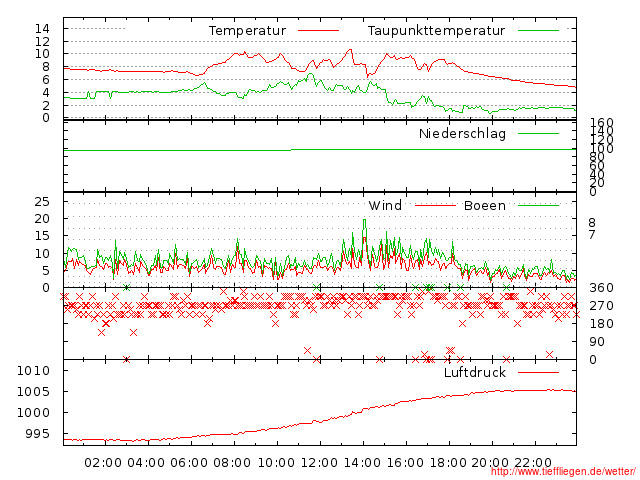Click the 1000 pressure axis value
Image resolution: width=640 pixels, height=480 pixels.
pyautogui.click(x=33, y=413)
